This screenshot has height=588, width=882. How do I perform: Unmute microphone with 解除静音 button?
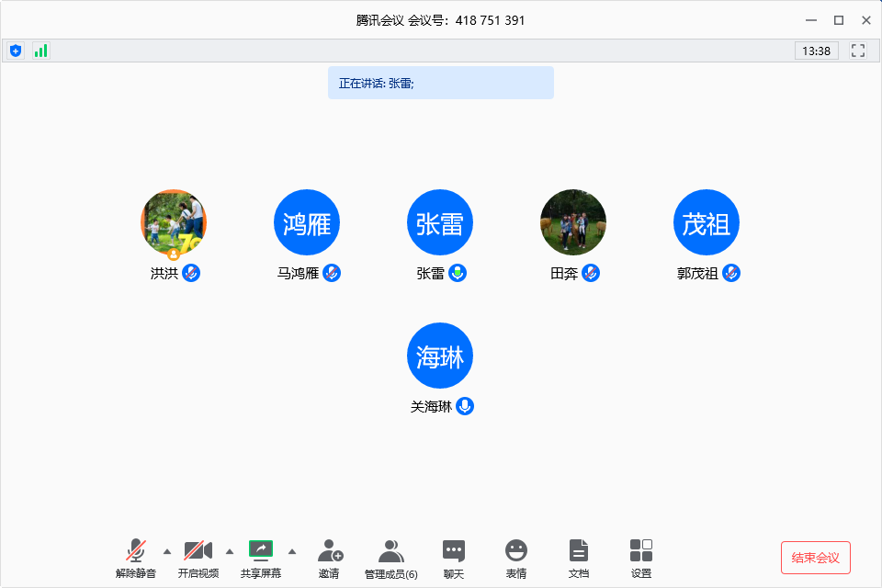tap(136, 558)
